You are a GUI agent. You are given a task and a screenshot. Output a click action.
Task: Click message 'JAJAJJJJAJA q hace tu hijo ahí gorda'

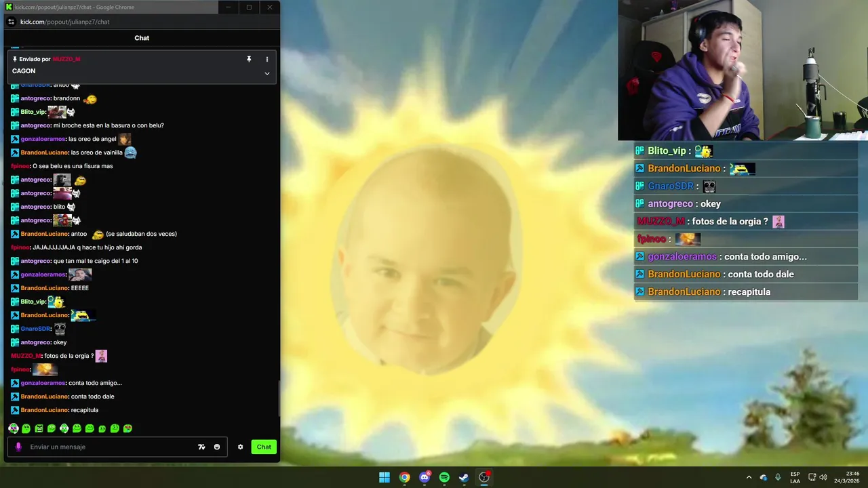coord(87,247)
